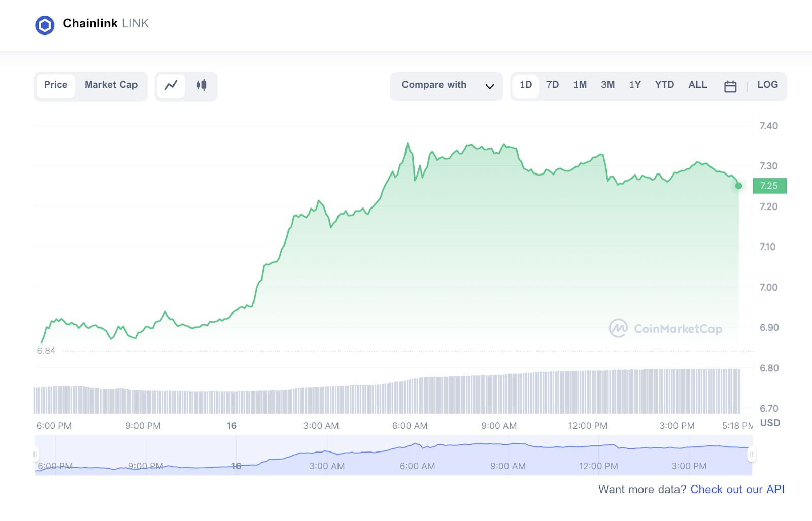Screen dimensions: 812x521
Task: Select the 3M time range
Action: pos(608,85)
